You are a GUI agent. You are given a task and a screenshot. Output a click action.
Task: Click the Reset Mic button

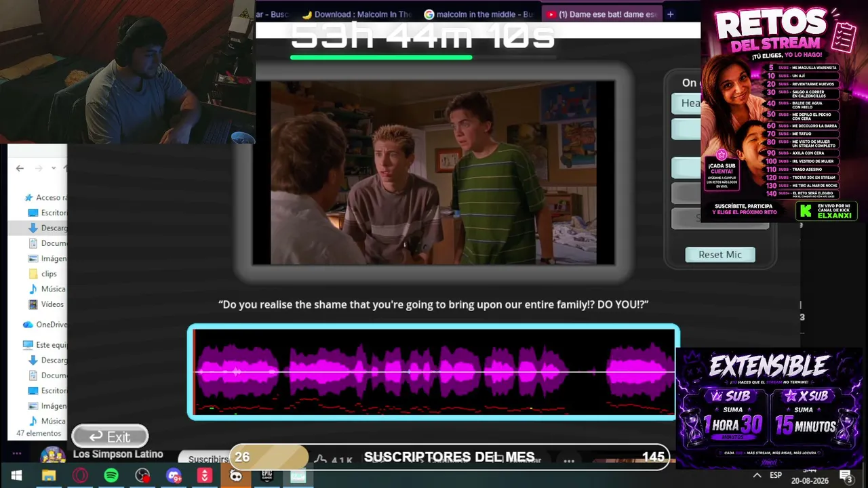pos(720,254)
